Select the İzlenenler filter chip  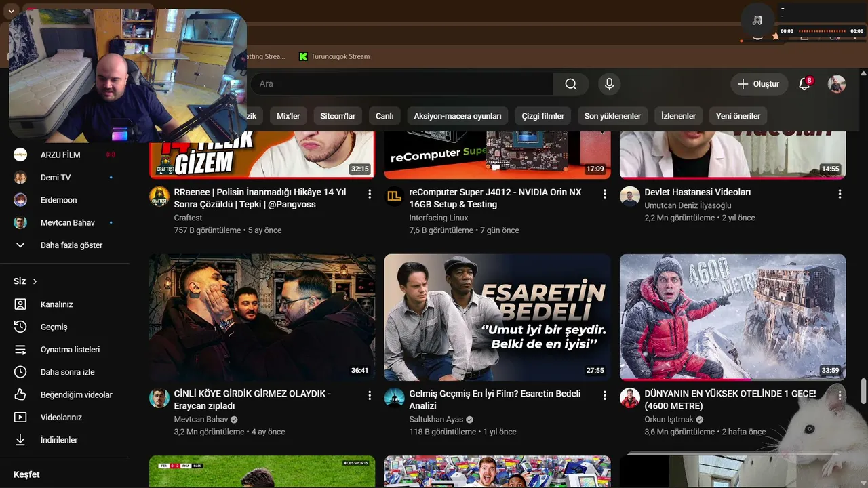coord(678,116)
